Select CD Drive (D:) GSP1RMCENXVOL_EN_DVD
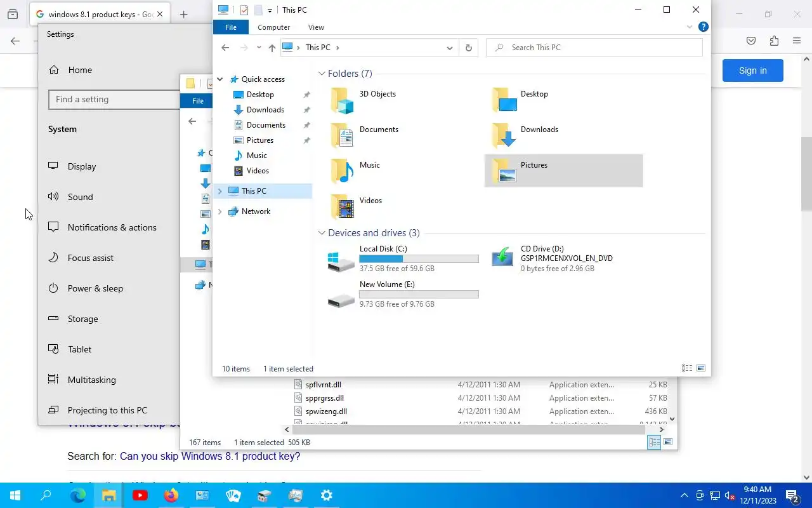The height and width of the screenshot is (508, 812). [x=565, y=259]
